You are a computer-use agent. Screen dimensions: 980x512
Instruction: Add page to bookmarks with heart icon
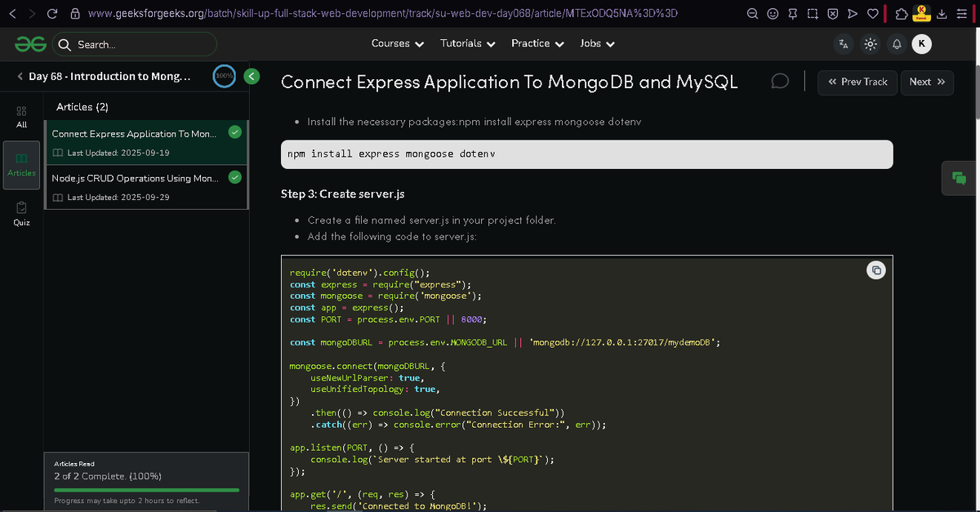point(871,14)
